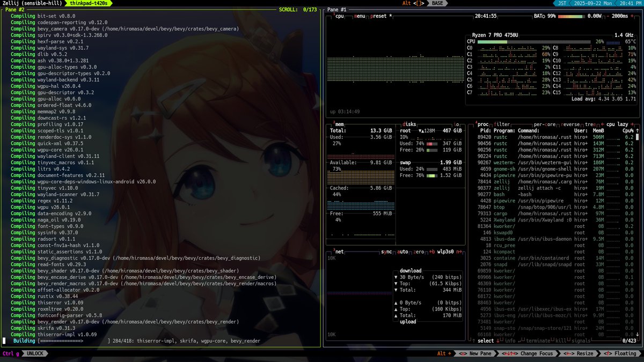
Task: Toggle reverse process sorting
Action: click(x=570, y=124)
